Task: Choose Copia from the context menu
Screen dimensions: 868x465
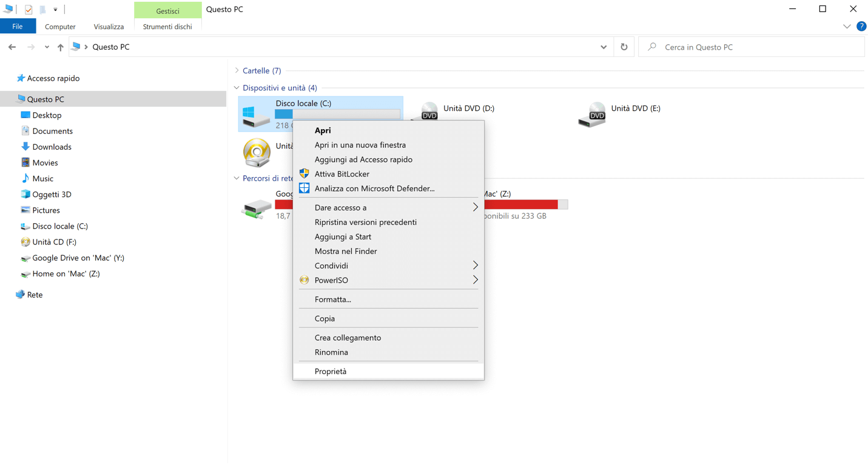Action: (388, 318)
